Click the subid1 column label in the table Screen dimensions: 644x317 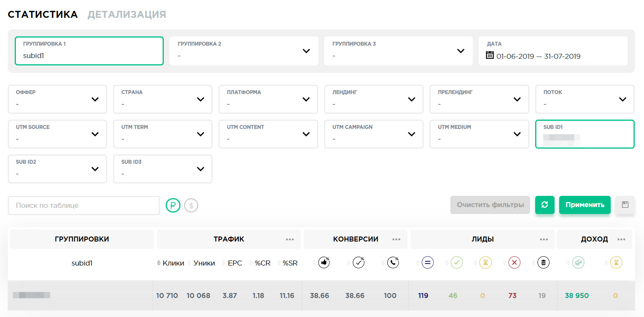(x=82, y=263)
